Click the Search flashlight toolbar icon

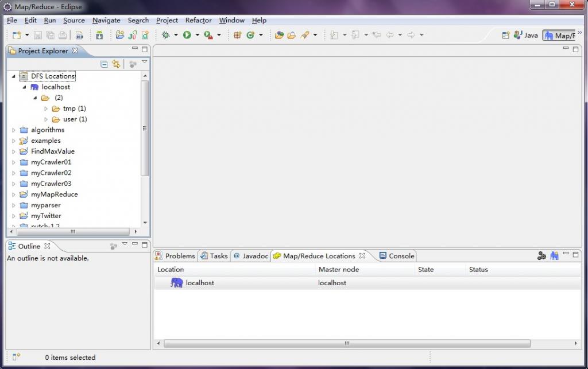[305, 35]
